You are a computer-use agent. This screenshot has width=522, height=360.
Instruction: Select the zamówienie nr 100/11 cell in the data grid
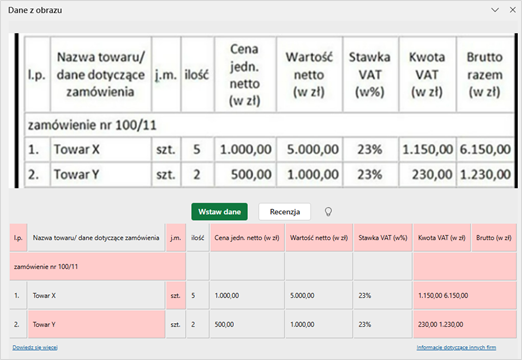click(x=97, y=266)
